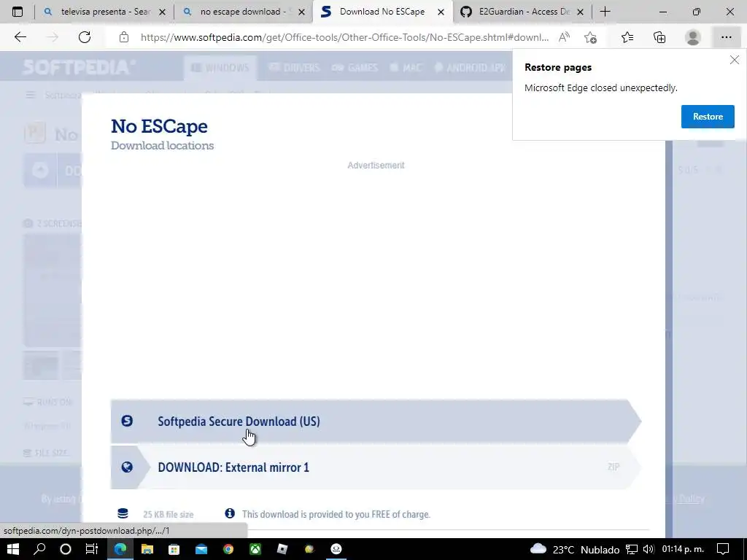The image size is (747, 560).
Task: Open the MAC section on Softpedia
Action: coord(406,68)
